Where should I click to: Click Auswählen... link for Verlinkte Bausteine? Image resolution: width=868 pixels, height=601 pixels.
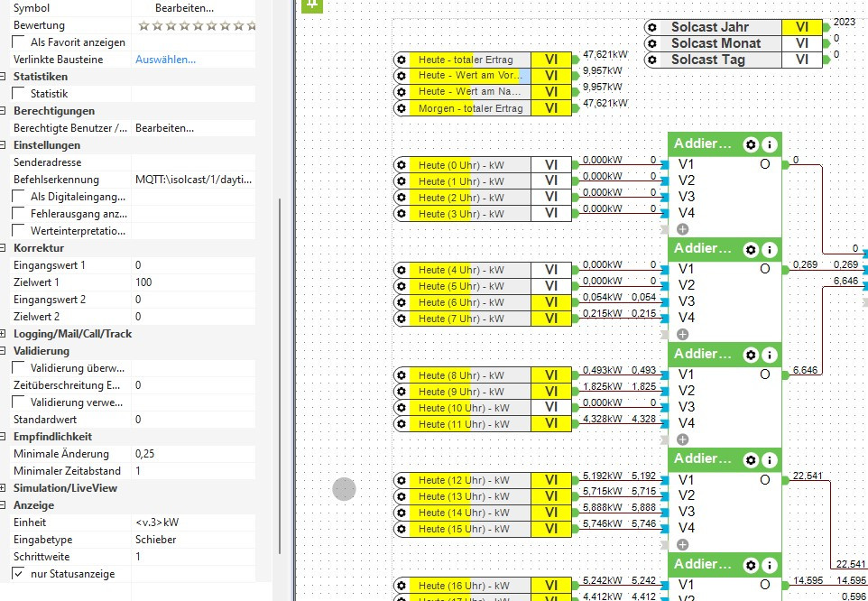pyautogui.click(x=165, y=60)
